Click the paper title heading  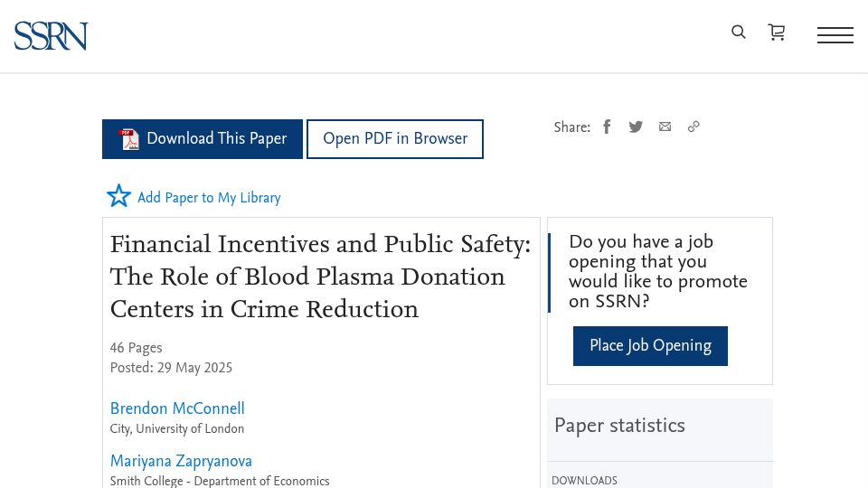click(x=320, y=277)
